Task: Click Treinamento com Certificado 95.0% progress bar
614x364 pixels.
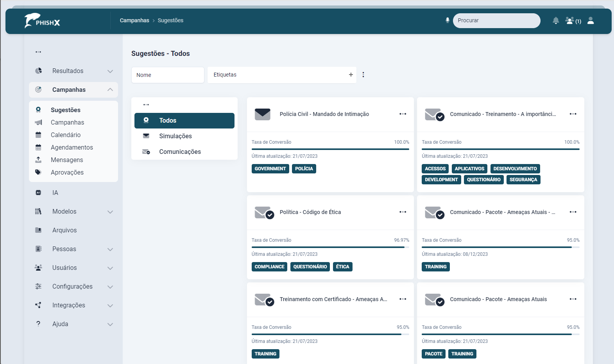Action: click(x=330, y=334)
